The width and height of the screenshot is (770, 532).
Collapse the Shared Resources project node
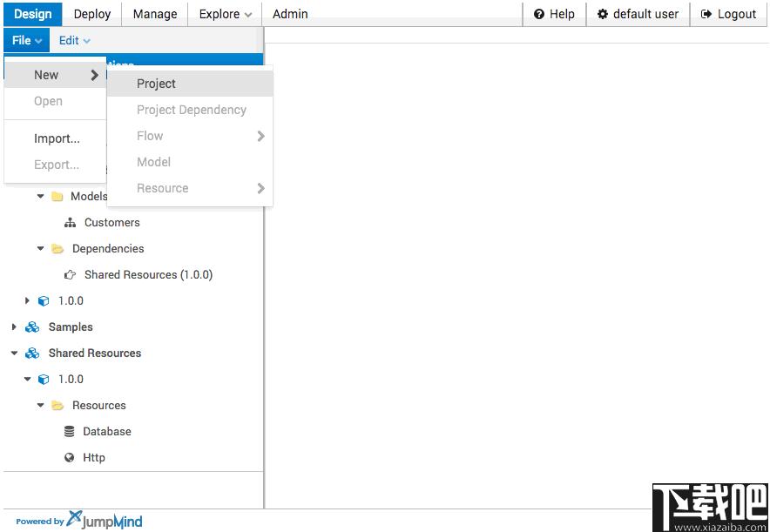(x=14, y=353)
